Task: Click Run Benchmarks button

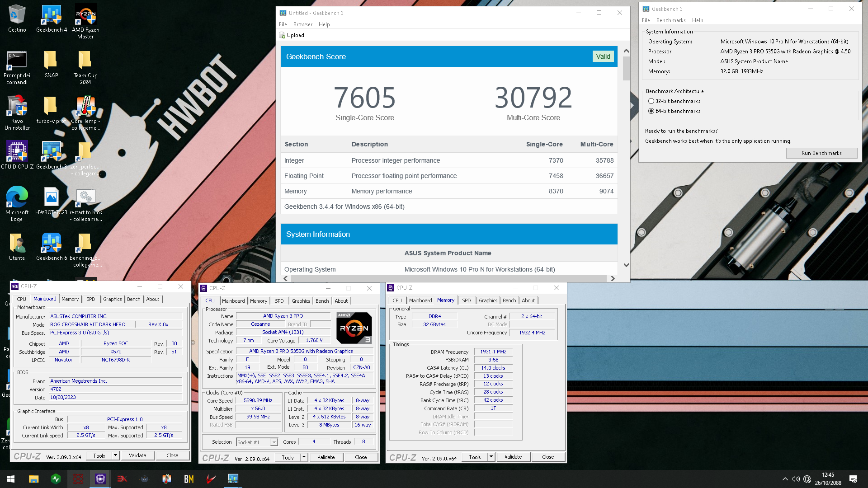Action: [821, 153]
